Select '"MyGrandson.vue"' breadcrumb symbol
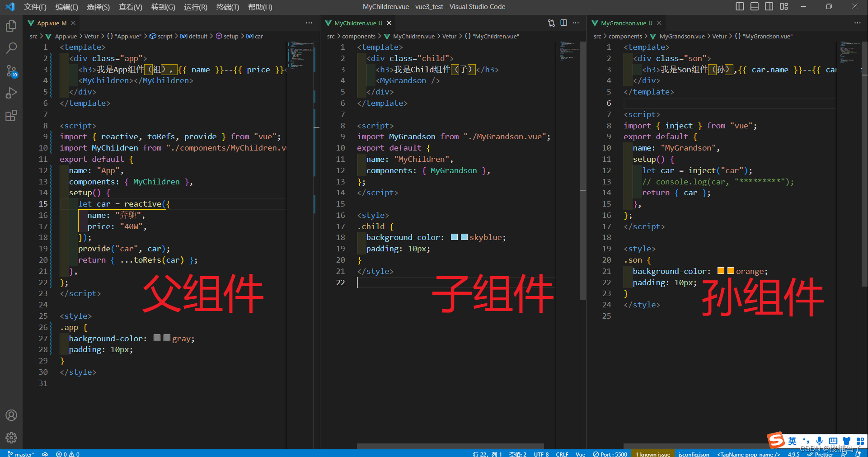 tap(763, 36)
